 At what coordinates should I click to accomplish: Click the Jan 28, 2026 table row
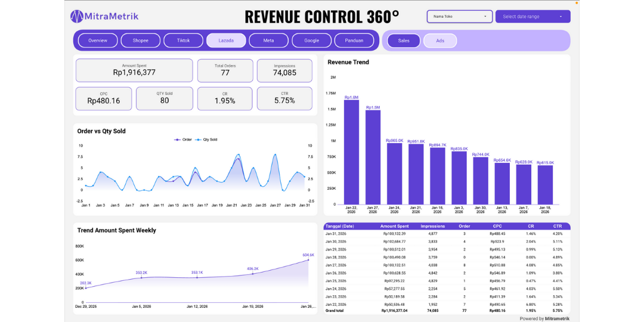coord(447,257)
